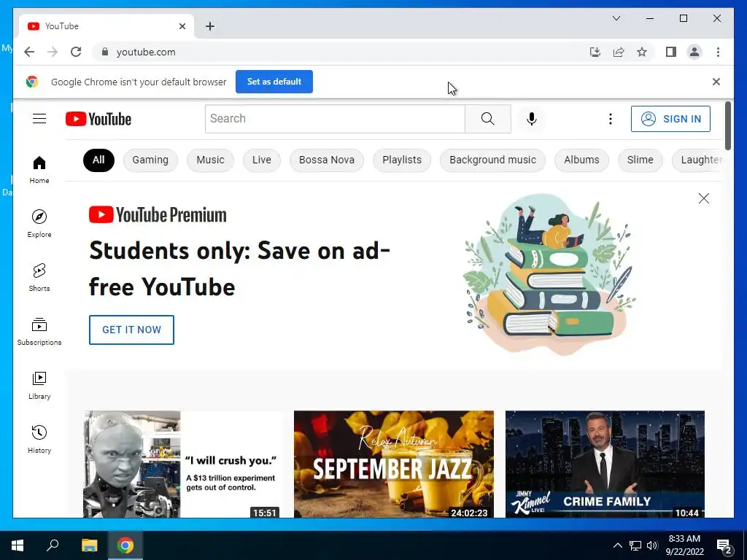Open Windows taskbar search

coord(53,545)
